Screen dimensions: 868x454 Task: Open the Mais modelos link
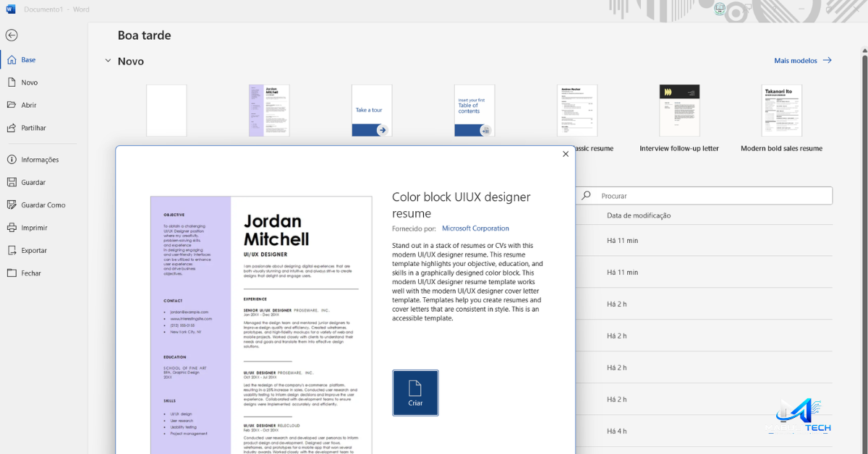click(x=803, y=61)
